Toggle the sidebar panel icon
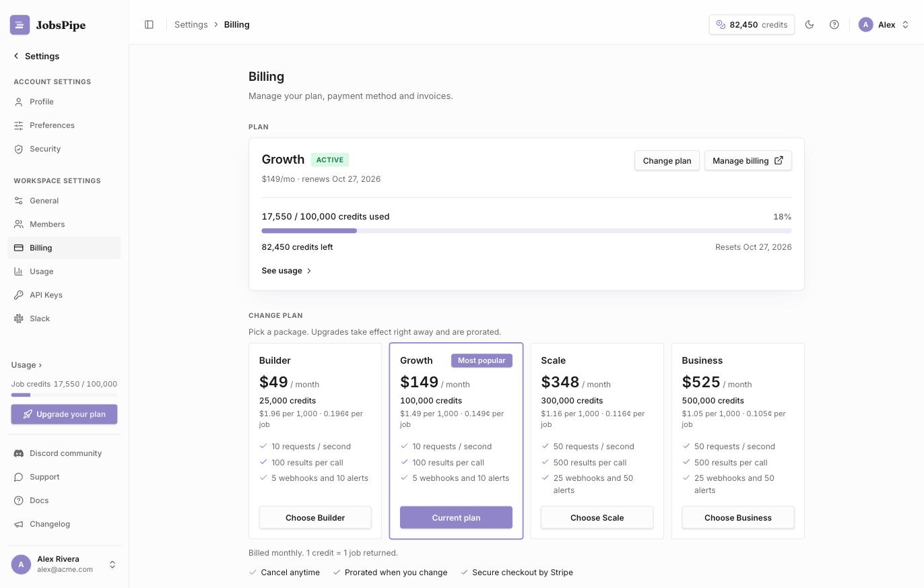This screenshot has height=588, width=924. click(x=149, y=24)
